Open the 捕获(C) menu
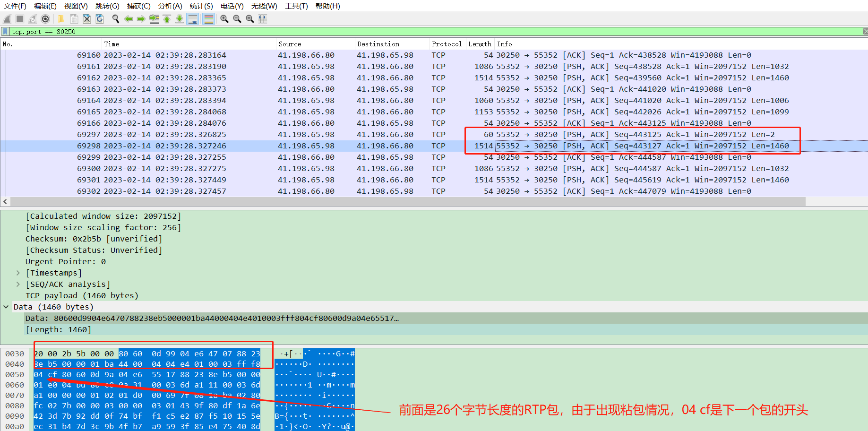868x431 pixels. (x=139, y=6)
